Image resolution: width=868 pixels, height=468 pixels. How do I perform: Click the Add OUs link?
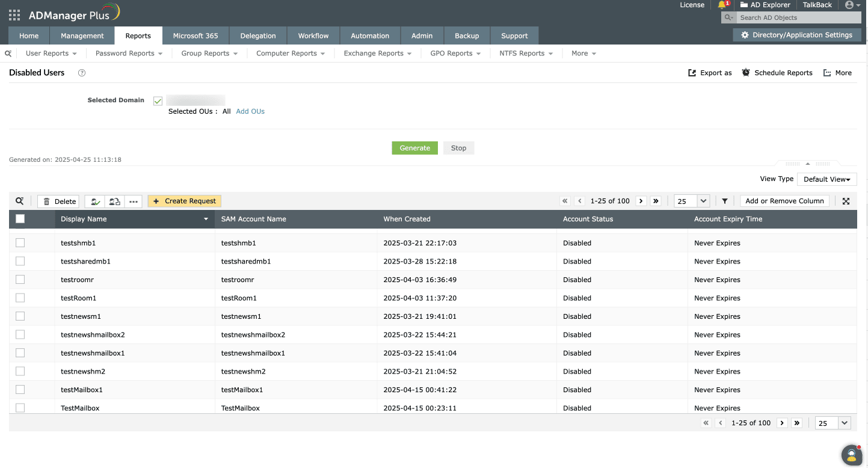pos(250,111)
